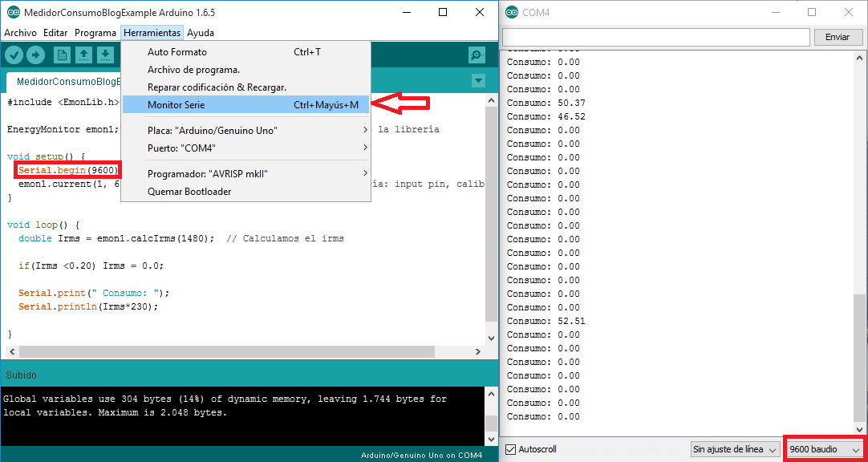Click the code editor's vertical scrollbar down arrow
The height and width of the screenshot is (462, 868).
click(x=490, y=338)
